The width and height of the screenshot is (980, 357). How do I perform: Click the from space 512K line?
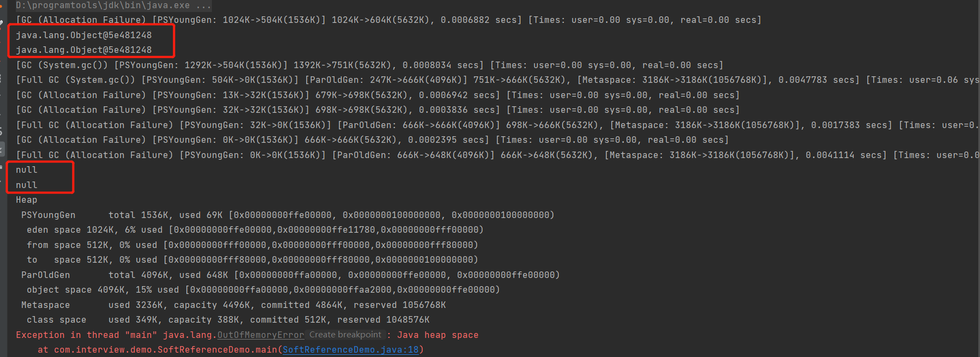[252, 245]
